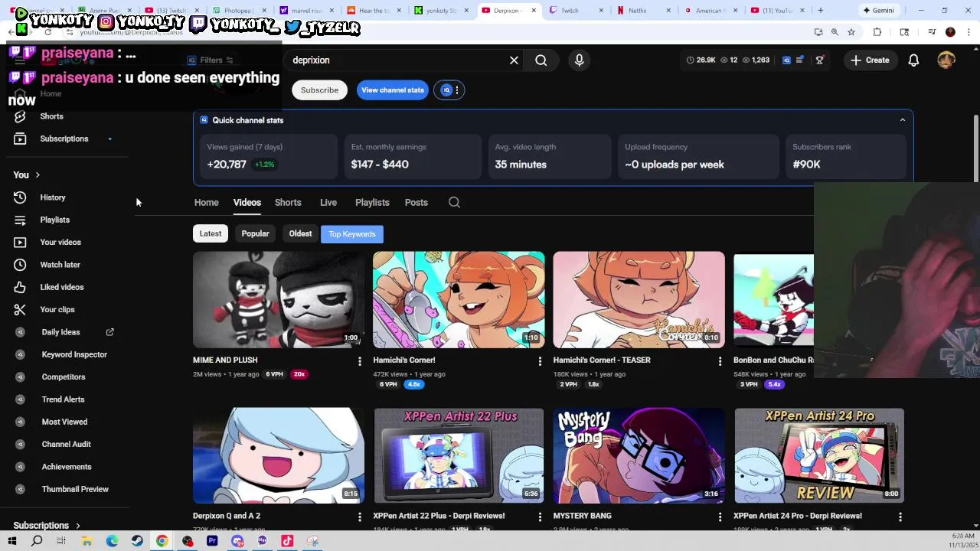Start voice search with the microphone icon
The width and height of the screenshot is (980, 551).
coord(580,60)
